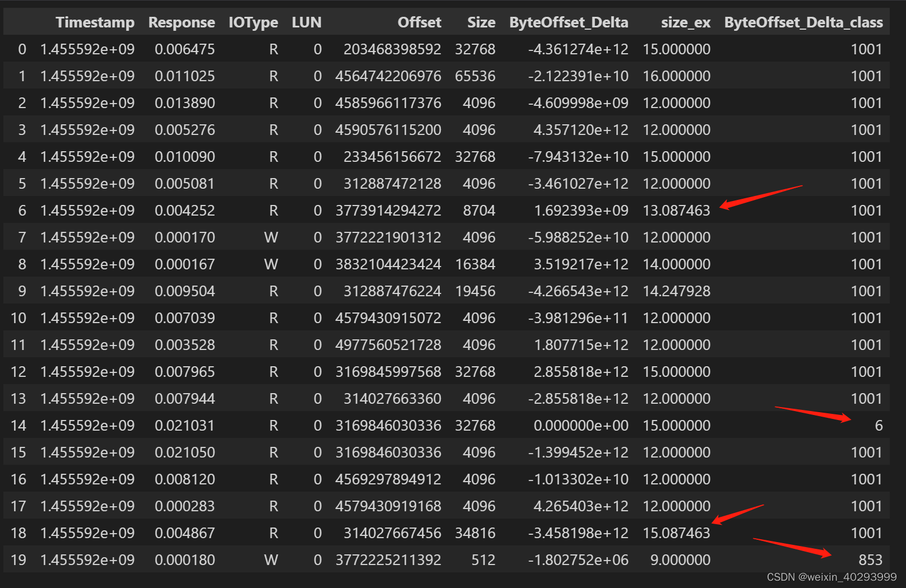Click offset 4585966117376

(388, 103)
